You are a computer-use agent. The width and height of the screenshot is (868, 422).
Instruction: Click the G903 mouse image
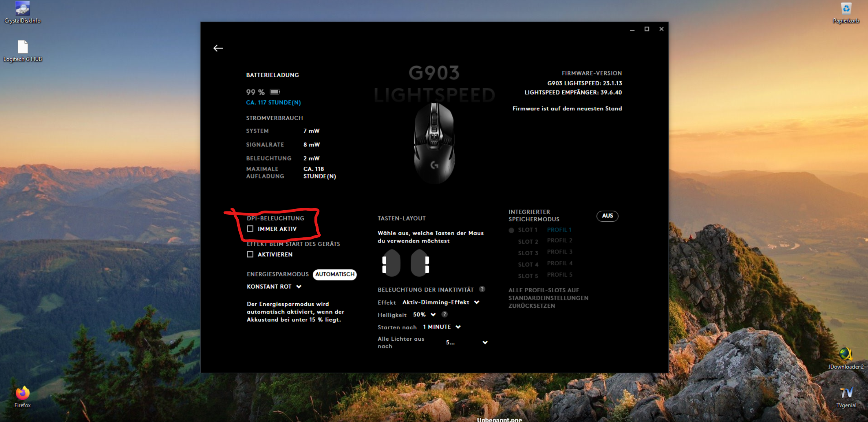(x=434, y=143)
